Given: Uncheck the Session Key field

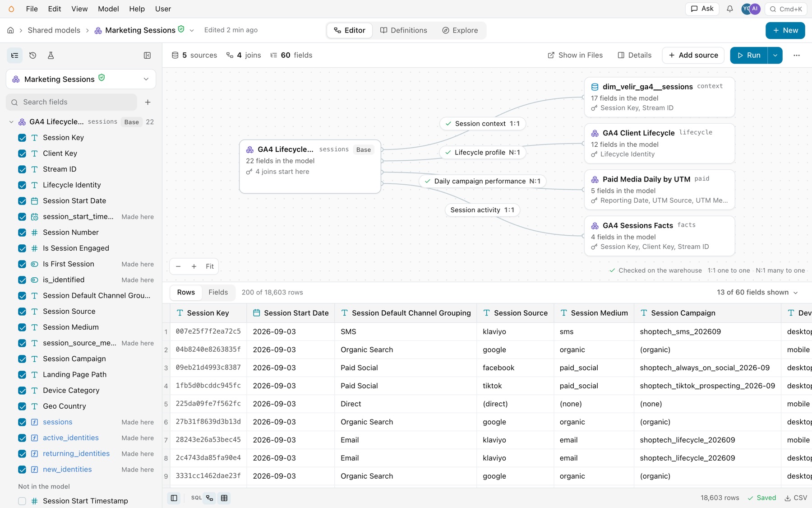Looking at the screenshot, I should 22,138.
